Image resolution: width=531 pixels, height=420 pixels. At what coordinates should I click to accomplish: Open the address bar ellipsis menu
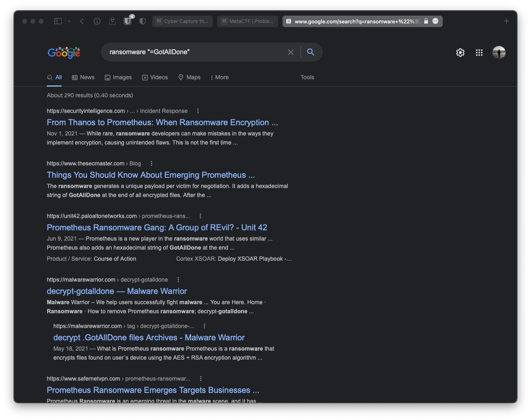click(435, 21)
